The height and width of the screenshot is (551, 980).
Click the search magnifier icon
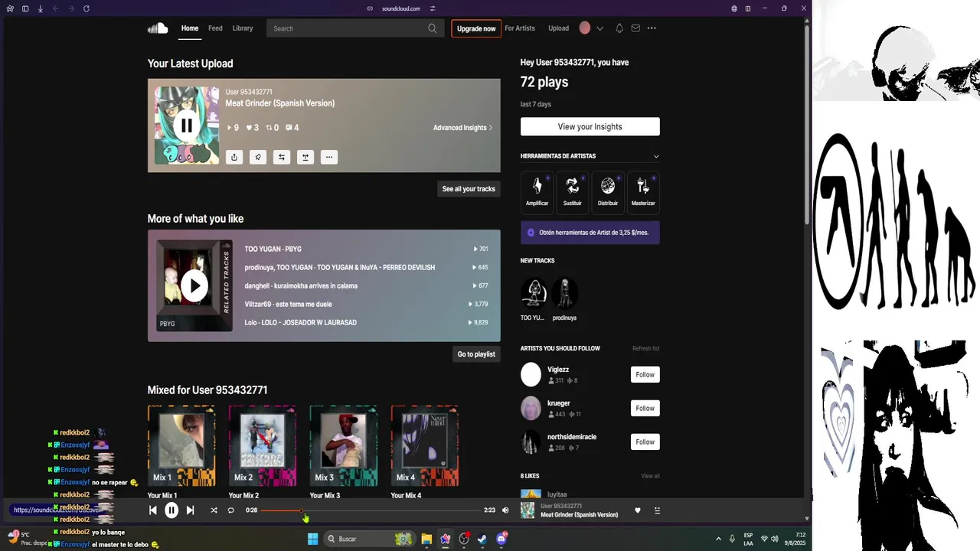pos(433,28)
